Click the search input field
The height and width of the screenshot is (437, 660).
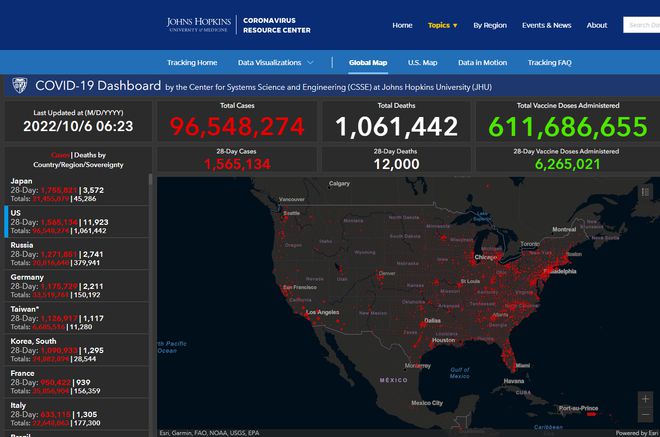(641, 25)
